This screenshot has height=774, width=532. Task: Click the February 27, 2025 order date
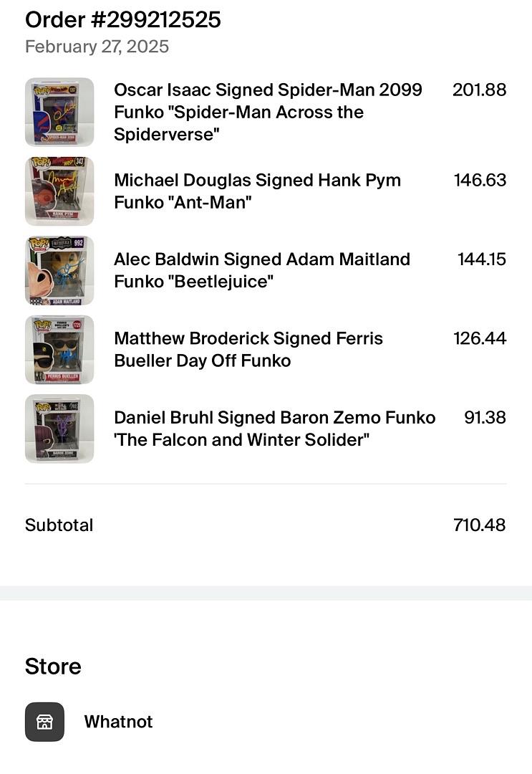pyautogui.click(x=97, y=47)
